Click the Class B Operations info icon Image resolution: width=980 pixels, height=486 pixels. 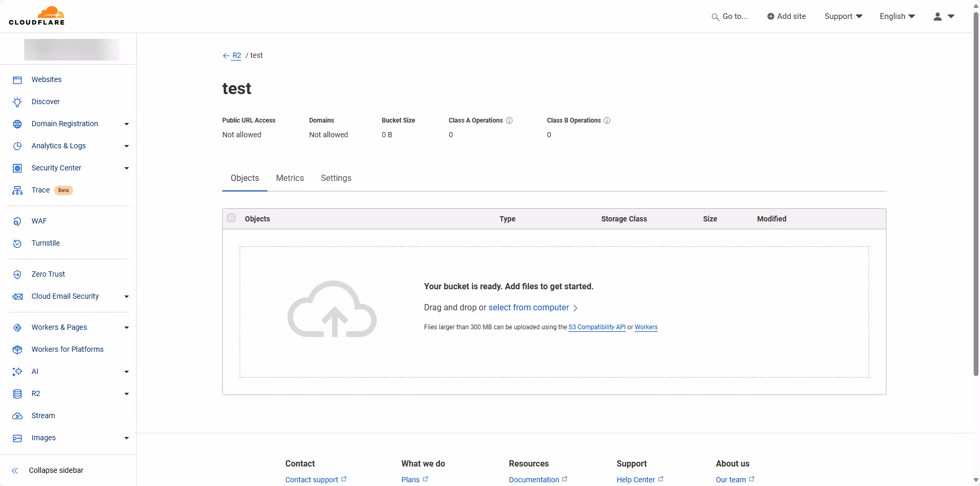point(607,120)
